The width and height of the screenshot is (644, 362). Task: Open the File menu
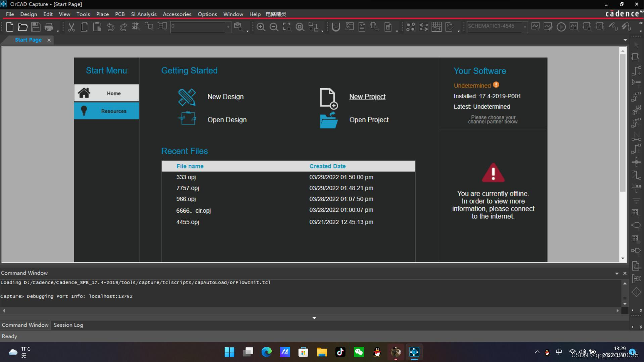coord(10,14)
